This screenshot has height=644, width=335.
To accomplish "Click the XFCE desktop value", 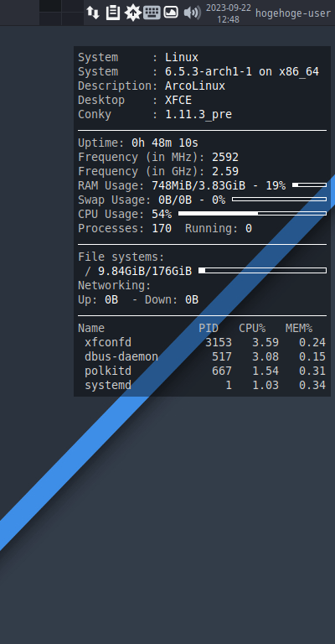I will [178, 101].
